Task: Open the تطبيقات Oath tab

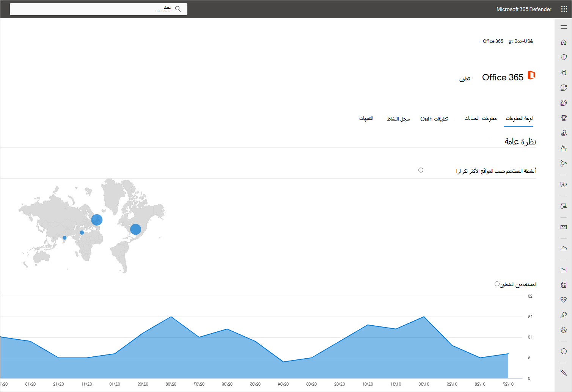Action: coord(434,119)
